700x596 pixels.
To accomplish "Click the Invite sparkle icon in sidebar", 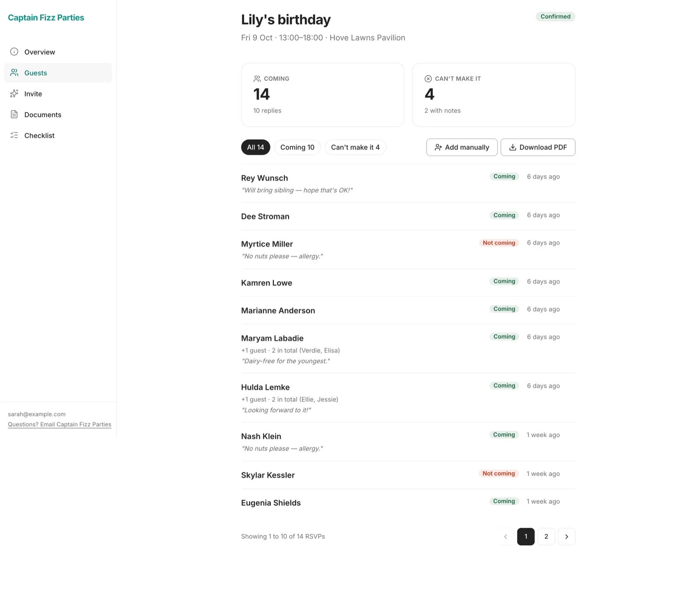I will [14, 94].
